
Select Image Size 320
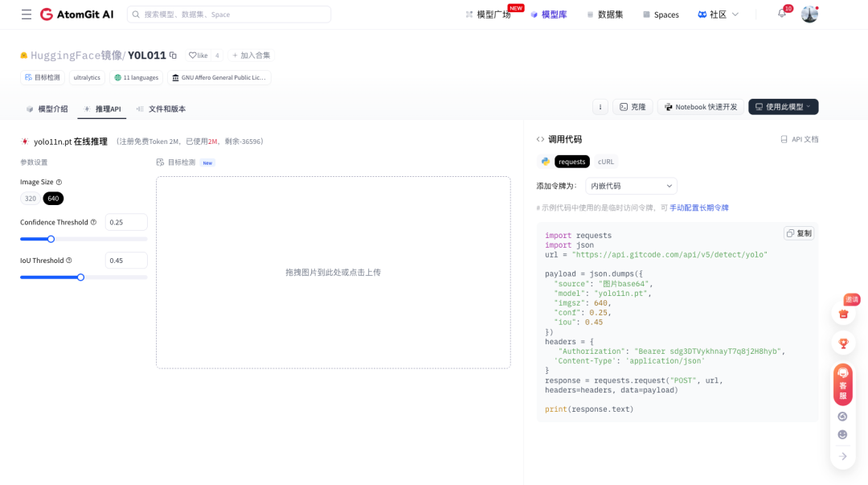(31, 199)
